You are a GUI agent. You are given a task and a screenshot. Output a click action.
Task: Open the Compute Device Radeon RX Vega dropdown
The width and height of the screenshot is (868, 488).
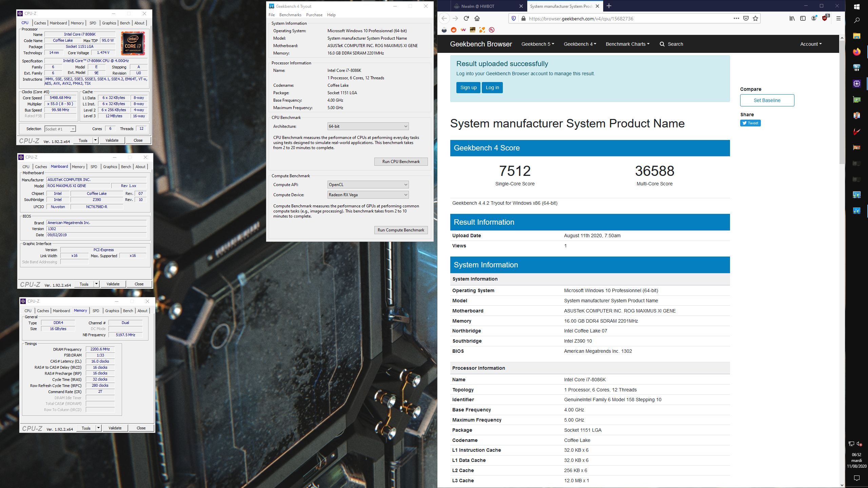(x=368, y=195)
